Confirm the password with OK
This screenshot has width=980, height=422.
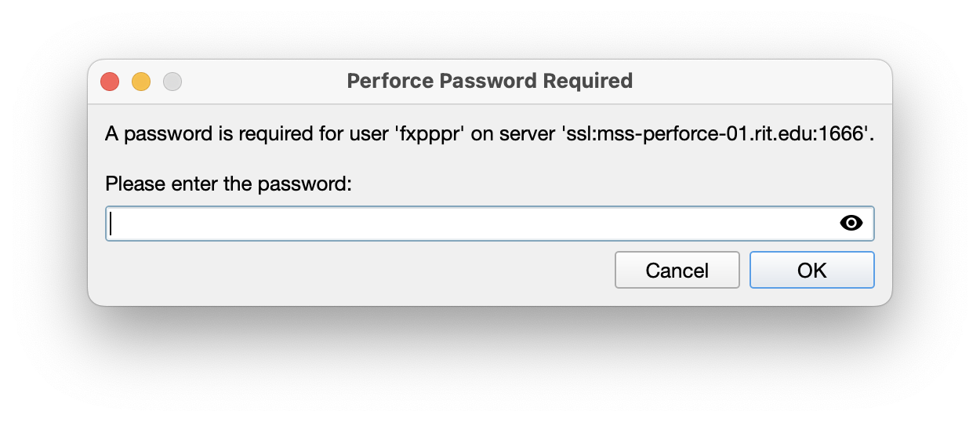(811, 271)
